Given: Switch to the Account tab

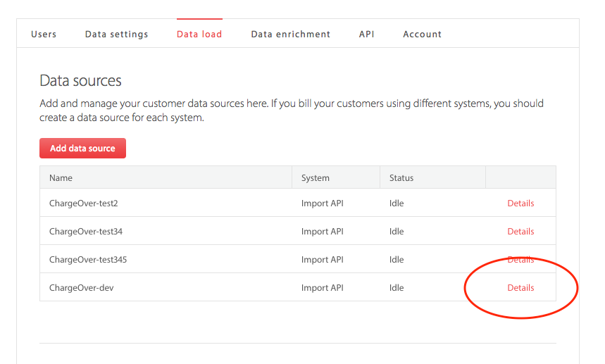Looking at the screenshot, I should coord(422,34).
